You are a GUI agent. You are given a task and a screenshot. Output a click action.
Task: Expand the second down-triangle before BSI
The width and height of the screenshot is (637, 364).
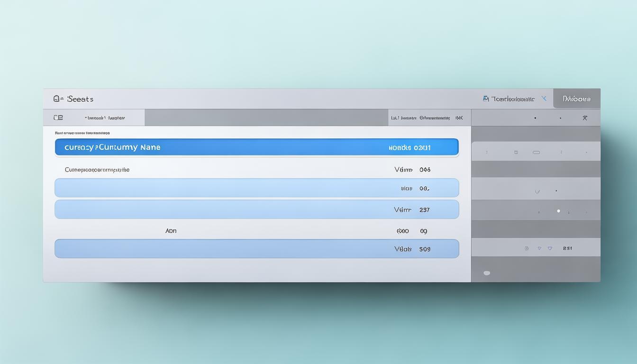point(550,248)
